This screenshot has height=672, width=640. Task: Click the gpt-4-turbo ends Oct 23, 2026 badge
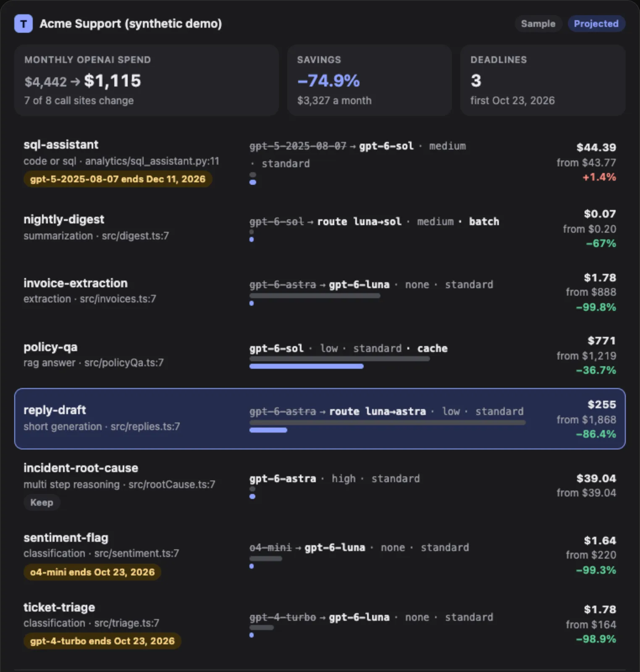pyautogui.click(x=102, y=641)
